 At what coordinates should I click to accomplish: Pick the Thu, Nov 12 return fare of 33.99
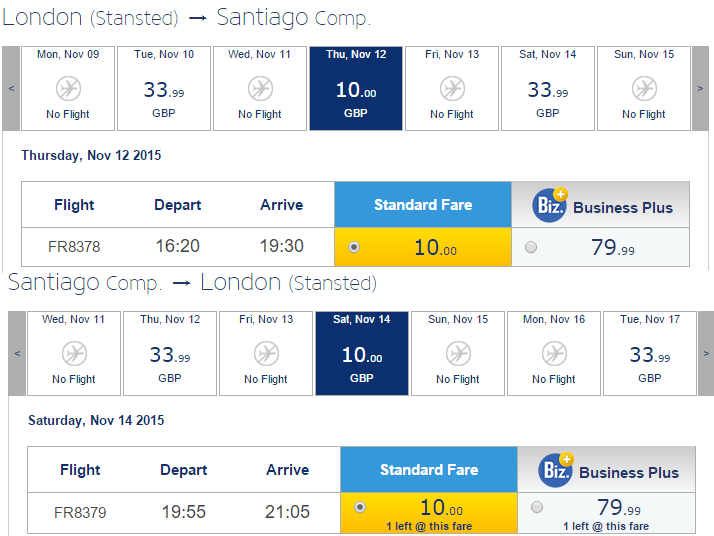pyautogui.click(x=170, y=353)
